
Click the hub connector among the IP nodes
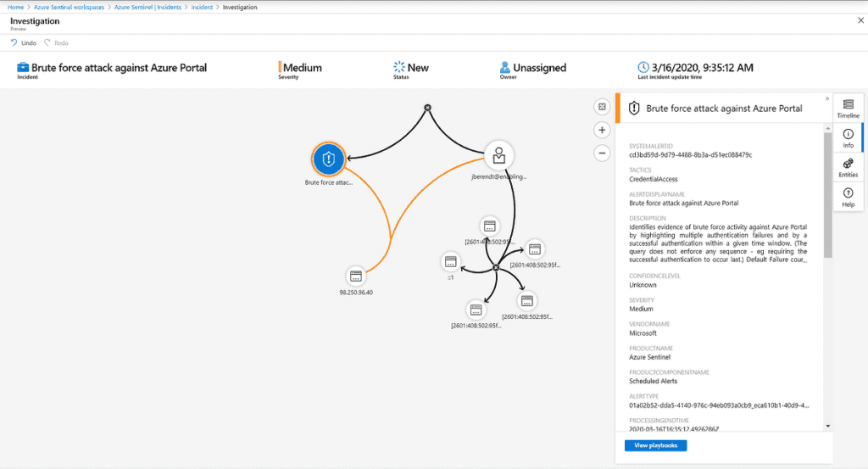[496, 267]
